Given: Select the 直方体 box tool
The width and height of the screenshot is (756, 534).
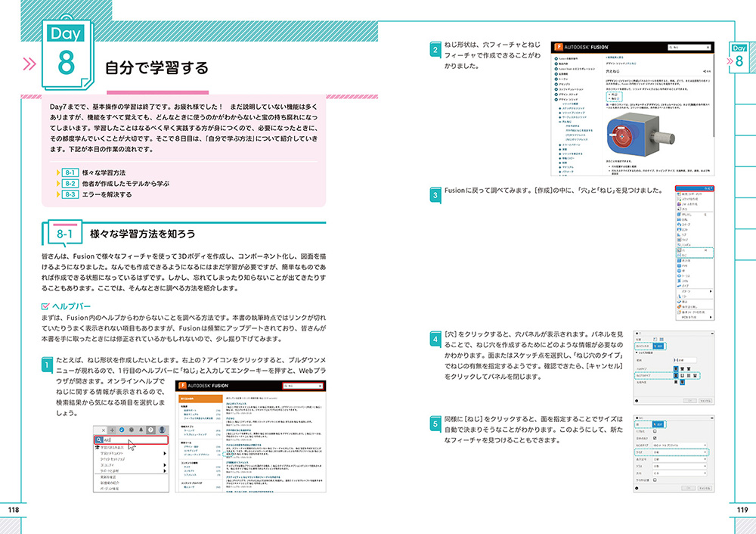Looking at the screenshot, I should point(684,260).
